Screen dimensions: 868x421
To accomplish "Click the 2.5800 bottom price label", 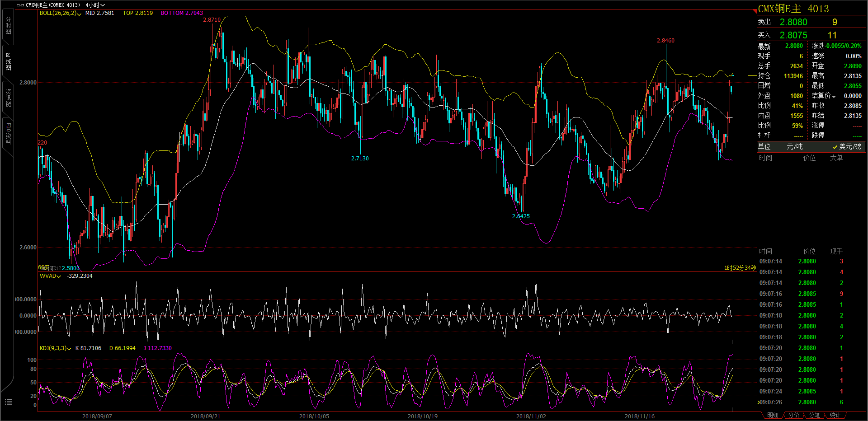I will tap(71, 268).
